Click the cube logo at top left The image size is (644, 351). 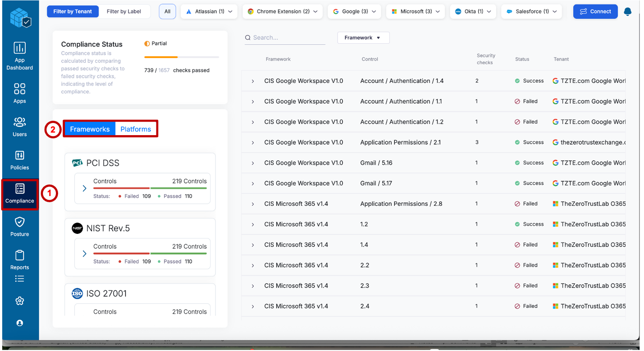(x=20, y=18)
